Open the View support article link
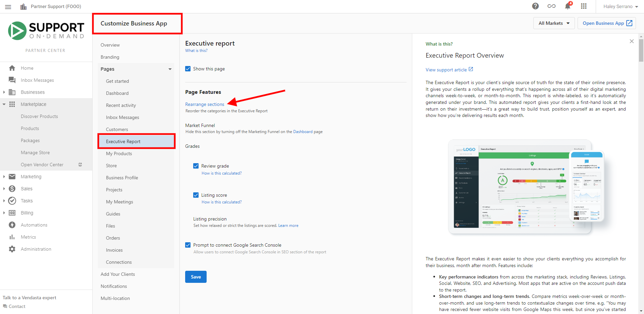The image size is (644, 314). pyautogui.click(x=446, y=70)
